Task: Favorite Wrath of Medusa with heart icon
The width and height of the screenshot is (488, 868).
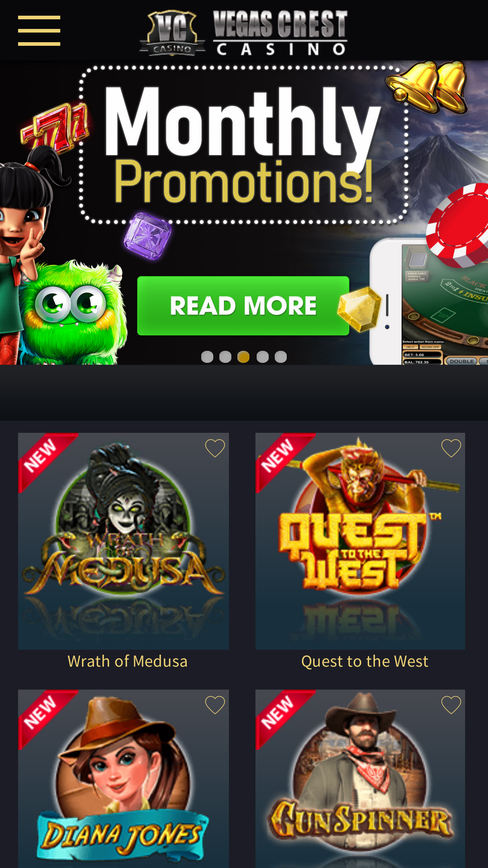Action: point(215,448)
